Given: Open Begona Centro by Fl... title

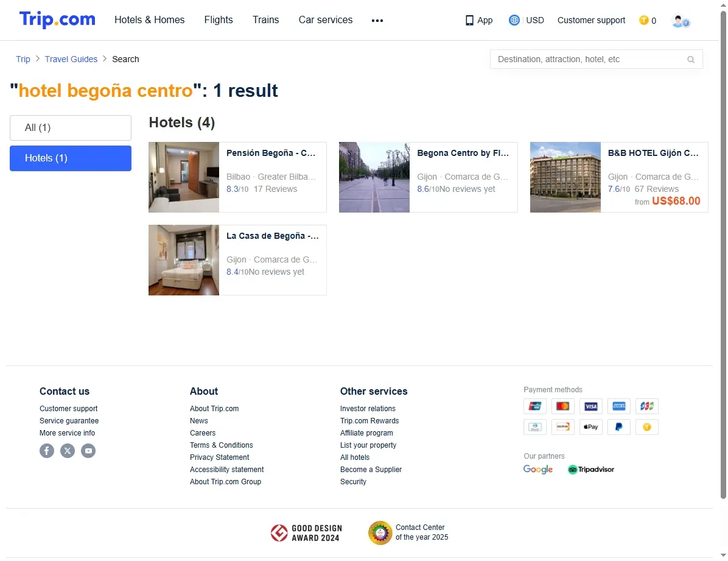Looking at the screenshot, I should click(463, 153).
